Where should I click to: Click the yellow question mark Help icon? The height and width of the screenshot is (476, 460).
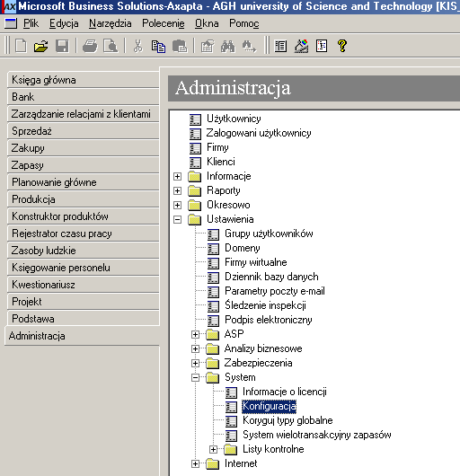(x=342, y=46)
